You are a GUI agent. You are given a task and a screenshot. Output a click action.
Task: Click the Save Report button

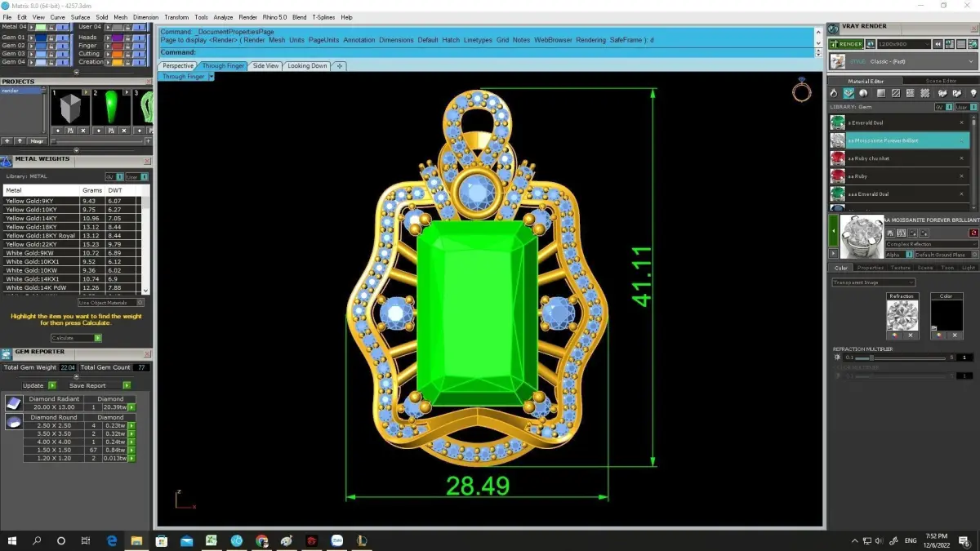(100, 385)
